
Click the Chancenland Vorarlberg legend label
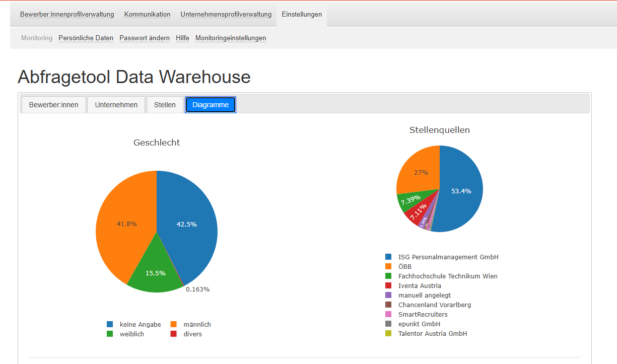click(435, 305)
